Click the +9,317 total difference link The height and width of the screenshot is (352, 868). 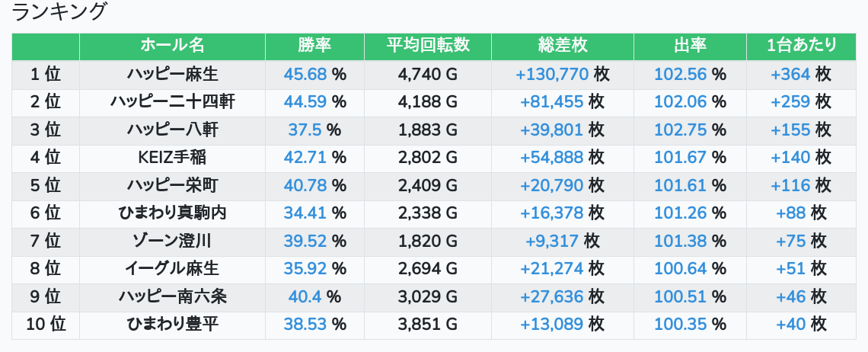pyautogui.click(x=552, y=241)
